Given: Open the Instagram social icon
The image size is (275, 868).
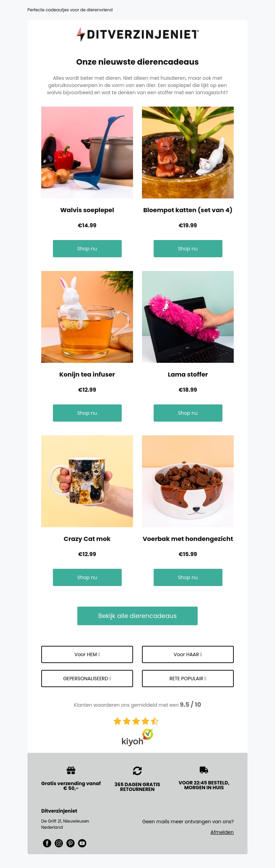Looking at the screenshot, I should point(59,843).
